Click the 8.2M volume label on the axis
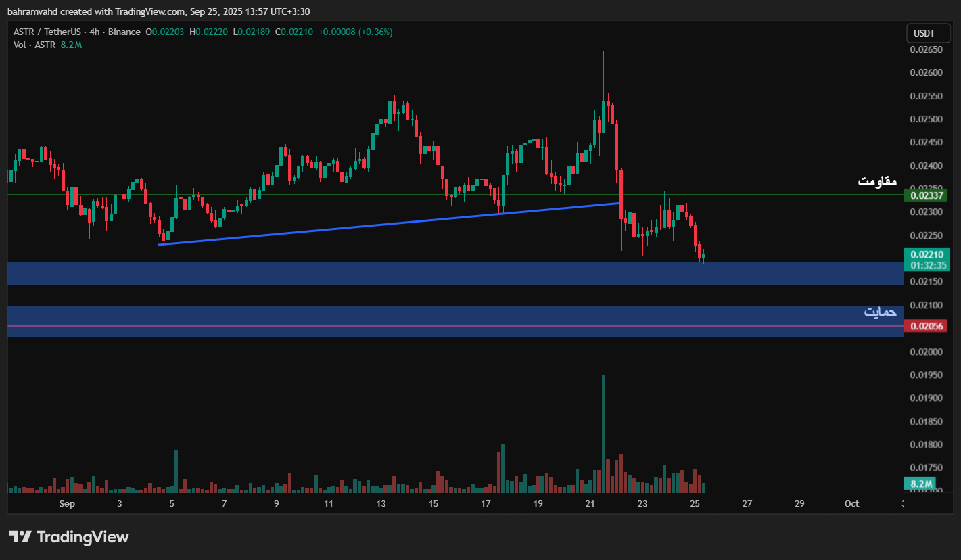Viewport: 961px width, 560px height. coord(921,484)
